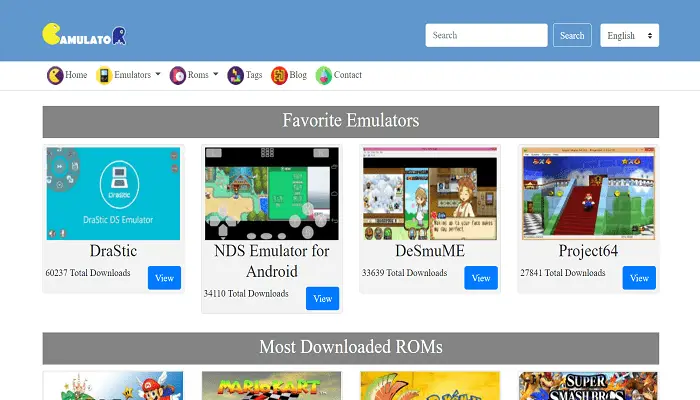The image size is (700, 400).
Task: Open the Home menu link
Action: [76, 75]
